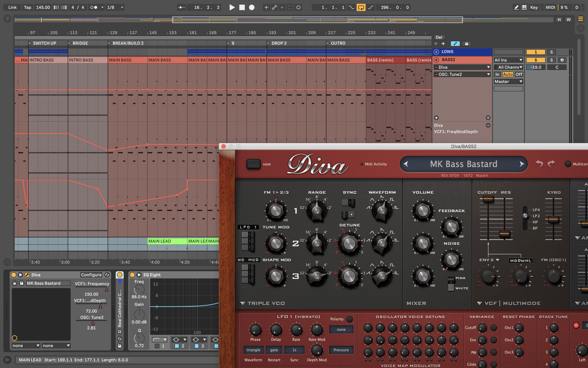Open the Diva device chooser dropdown

coord(462,67)
